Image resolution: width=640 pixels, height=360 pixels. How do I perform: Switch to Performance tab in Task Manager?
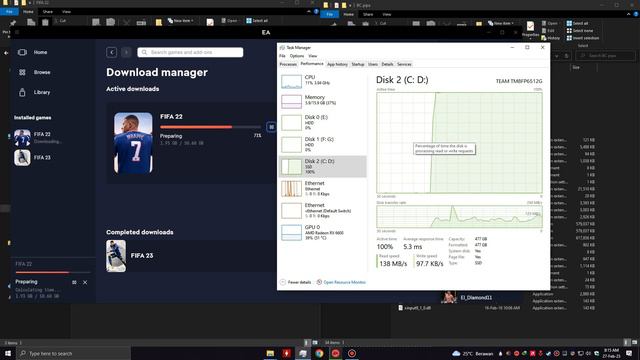coord(312,64)
